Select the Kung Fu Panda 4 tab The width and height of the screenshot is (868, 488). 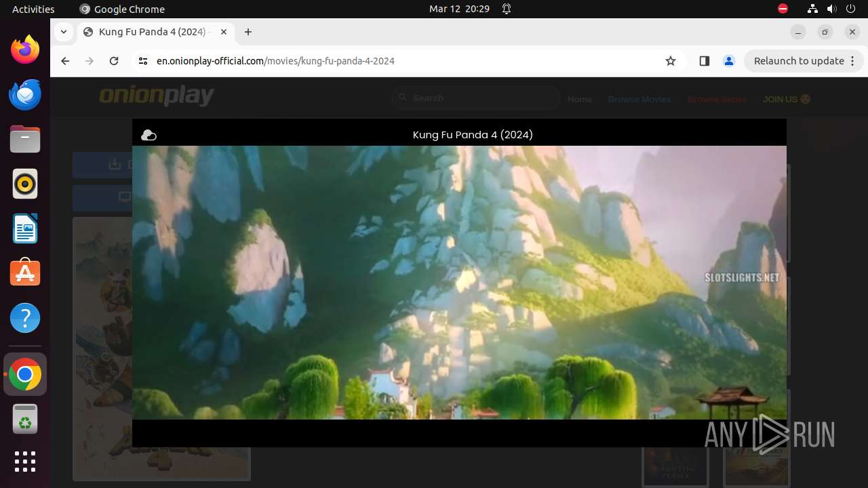click(x=156, y=32)
